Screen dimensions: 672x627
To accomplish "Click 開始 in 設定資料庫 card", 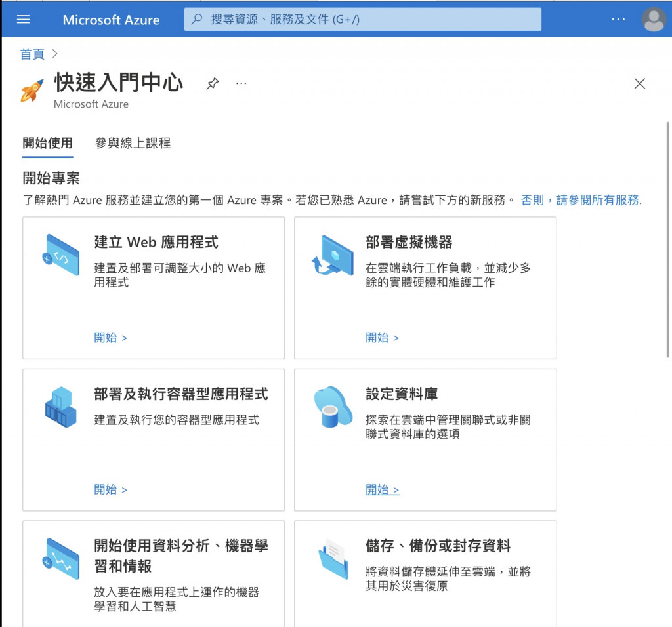I will click(x=383, y=489).
